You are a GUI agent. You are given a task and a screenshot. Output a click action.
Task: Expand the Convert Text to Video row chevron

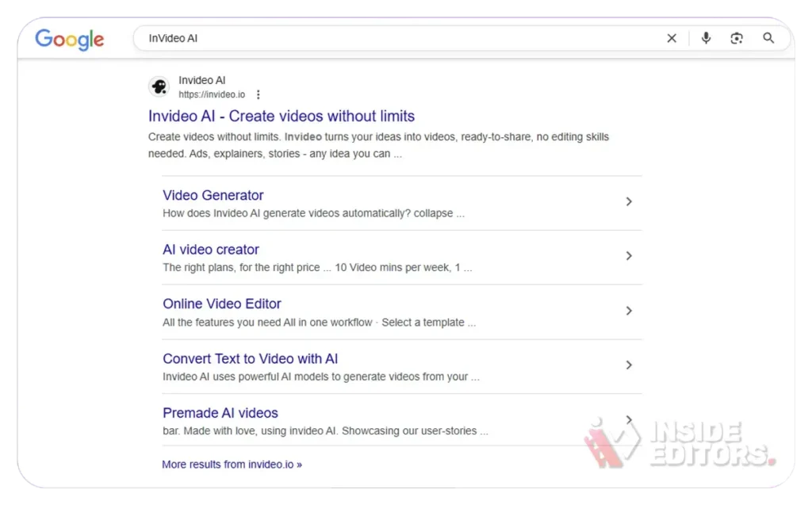(x=629, y=365)
